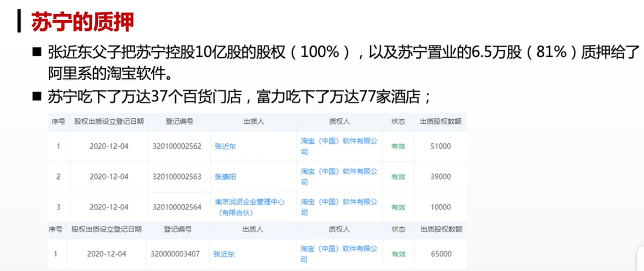Image resolution: width=644 pixels, height=271 pixels.
Task: Open 南京润贤企业管理中心 pledgor link
Action: 249,207
